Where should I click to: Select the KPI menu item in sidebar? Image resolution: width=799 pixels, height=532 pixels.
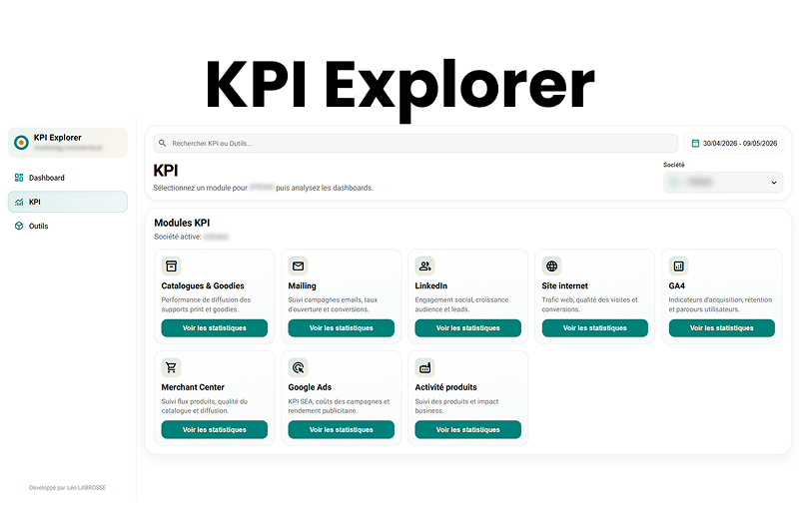tap(68, 202)
